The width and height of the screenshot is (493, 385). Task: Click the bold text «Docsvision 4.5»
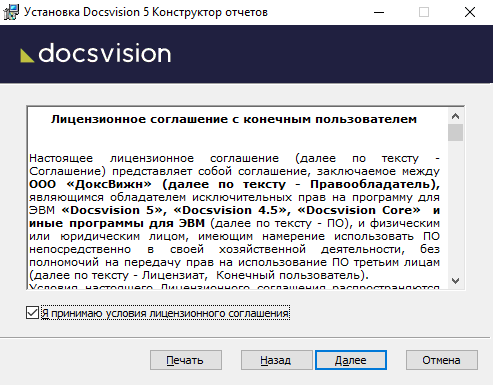point(230,210)
